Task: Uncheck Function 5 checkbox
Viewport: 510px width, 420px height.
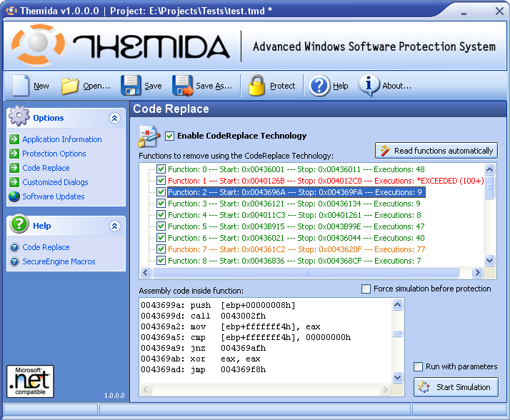Action: [161, 226]
